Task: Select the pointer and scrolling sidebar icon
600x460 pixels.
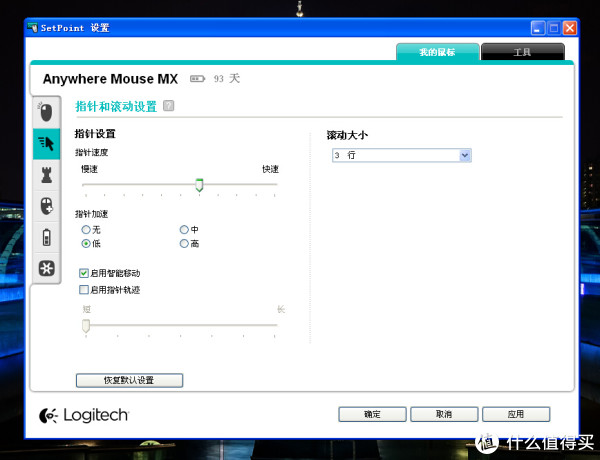Action: coord(46,144)
